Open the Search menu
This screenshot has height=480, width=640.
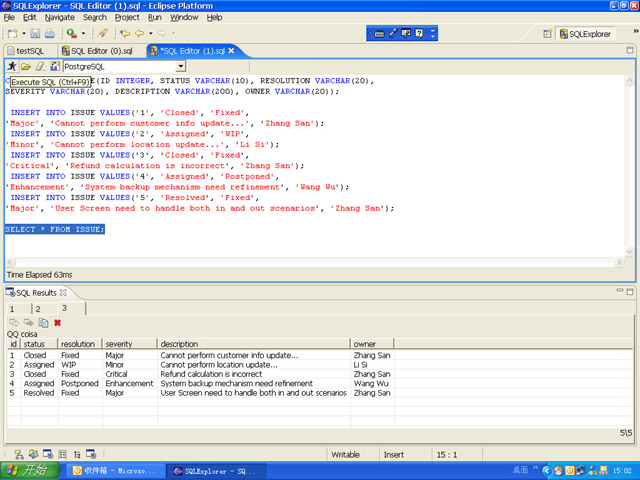95,18
